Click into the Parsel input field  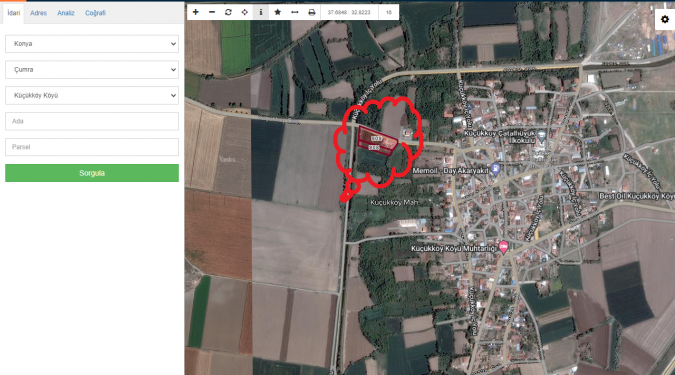[x=92, y=147]
